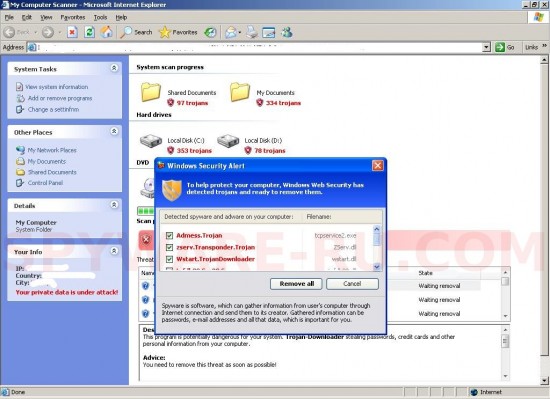Click the History toolbar icon
The height and width of the screenshot is (399, 550).
pyautogui.click(x=210, y=32)
